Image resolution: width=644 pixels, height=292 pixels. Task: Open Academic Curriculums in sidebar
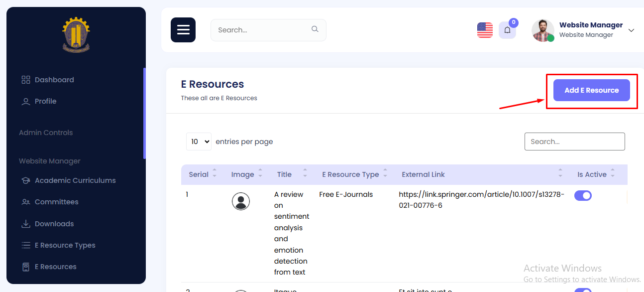[75, 180]
